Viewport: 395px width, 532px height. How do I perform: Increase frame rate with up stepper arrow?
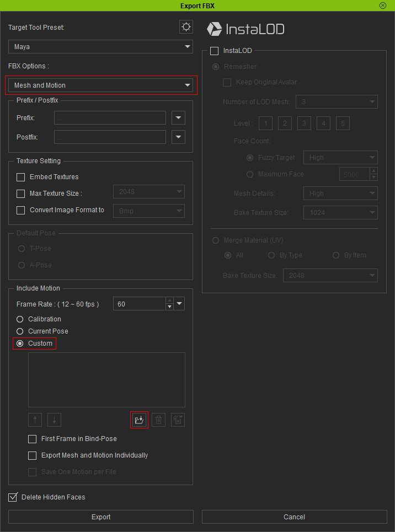169,301
